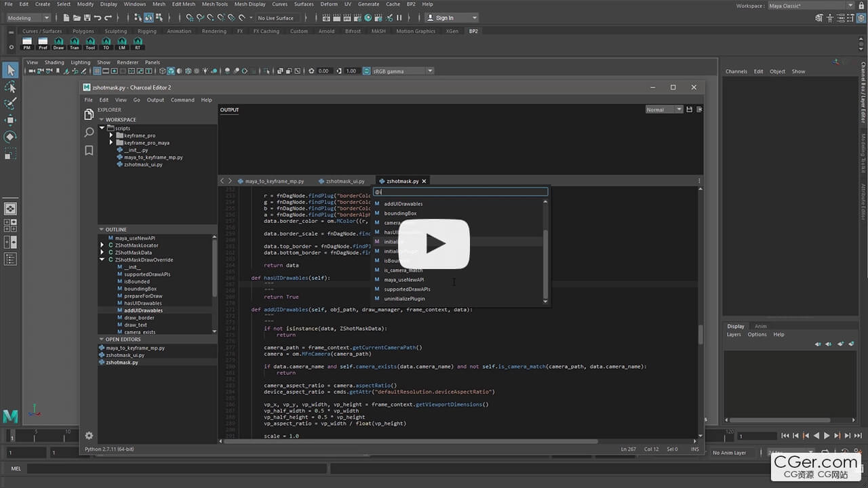Go to start of playback range
Image resolution: width=868 pixels, height=488 pixels.
click(785, 436)
